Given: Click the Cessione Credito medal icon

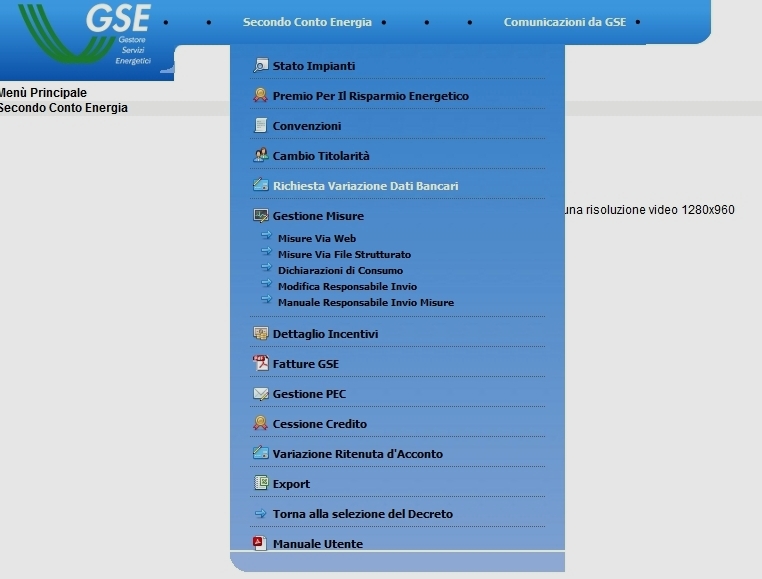Looking at the screenshot, I should tap(260, 423).
